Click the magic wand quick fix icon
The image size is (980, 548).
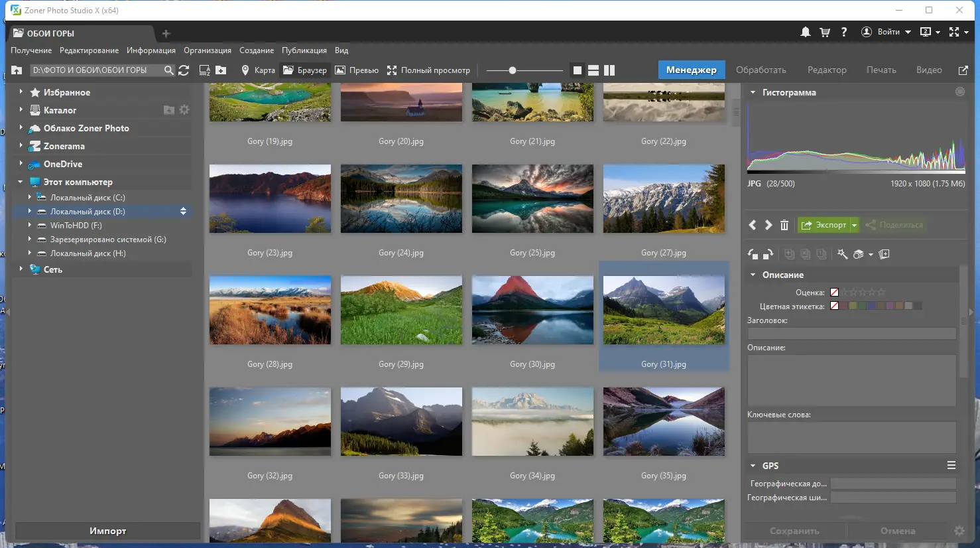(x=842, y=254)
